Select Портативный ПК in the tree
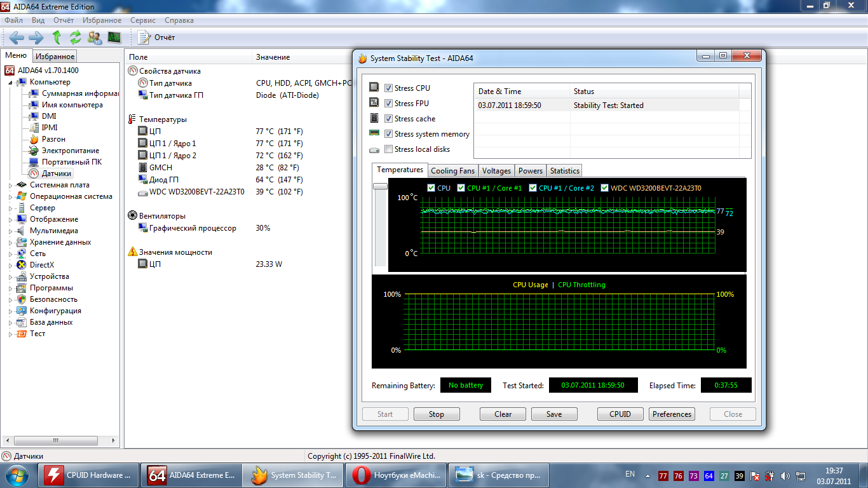 [x=71, y=162]
